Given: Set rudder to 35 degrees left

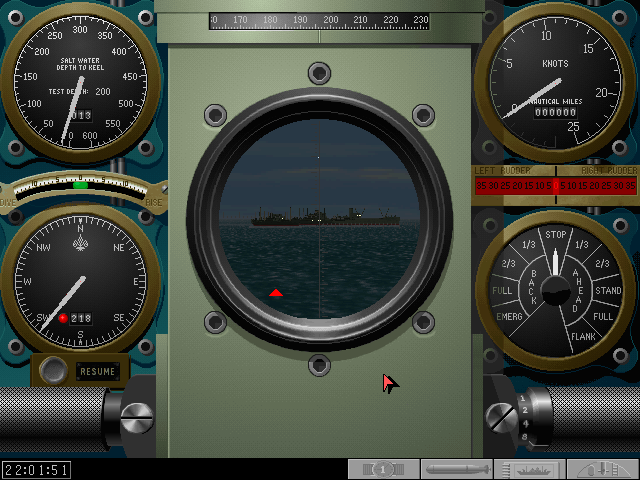Looking at the screenshot, I should coord(481,185).
